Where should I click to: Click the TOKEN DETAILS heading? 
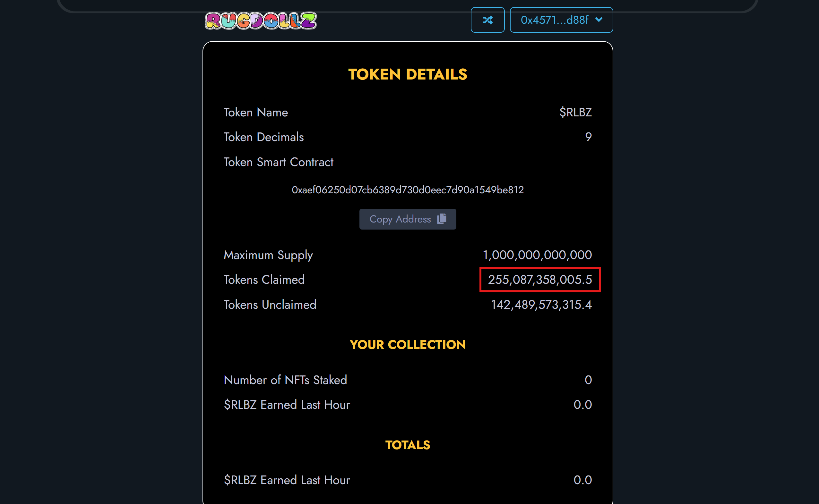click(x=407, y=74)
